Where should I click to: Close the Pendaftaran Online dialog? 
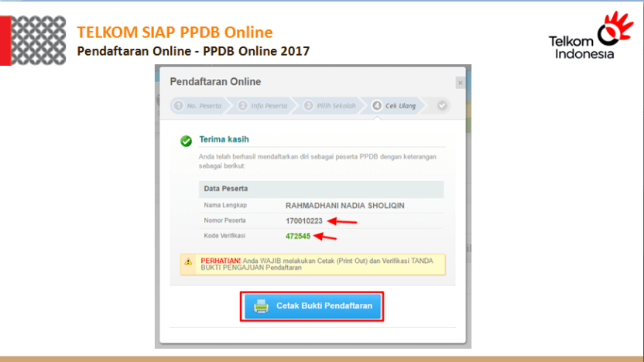tap(460, 83)
